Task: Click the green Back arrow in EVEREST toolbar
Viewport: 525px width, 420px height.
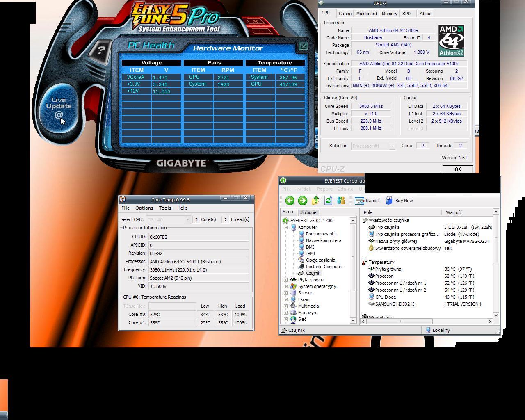Action: click(290, 201)
